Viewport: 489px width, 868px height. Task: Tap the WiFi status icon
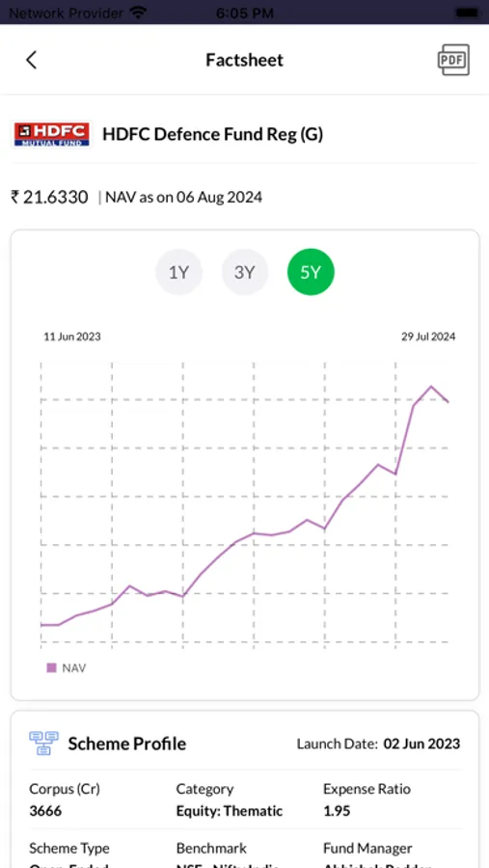[137, 13]
